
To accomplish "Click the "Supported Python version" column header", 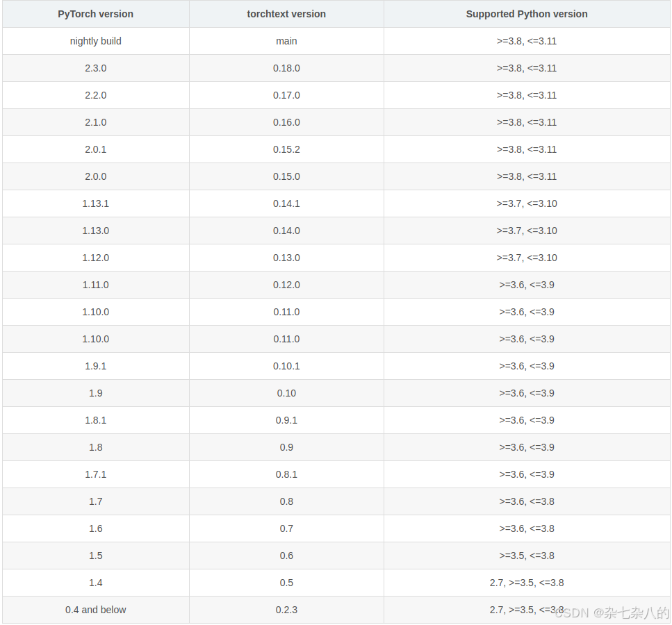I will [x=527, y=14].
